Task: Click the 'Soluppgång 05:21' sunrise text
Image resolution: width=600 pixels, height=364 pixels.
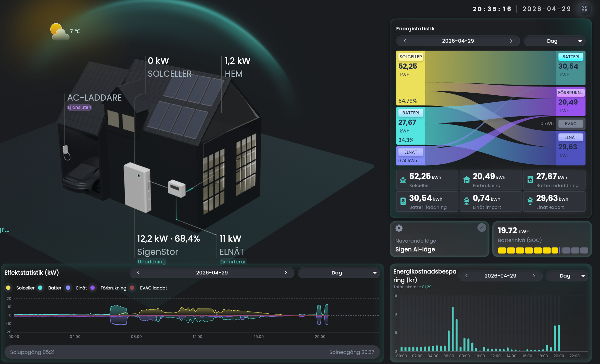Action: pyautogui.click(x=32, y=352)
